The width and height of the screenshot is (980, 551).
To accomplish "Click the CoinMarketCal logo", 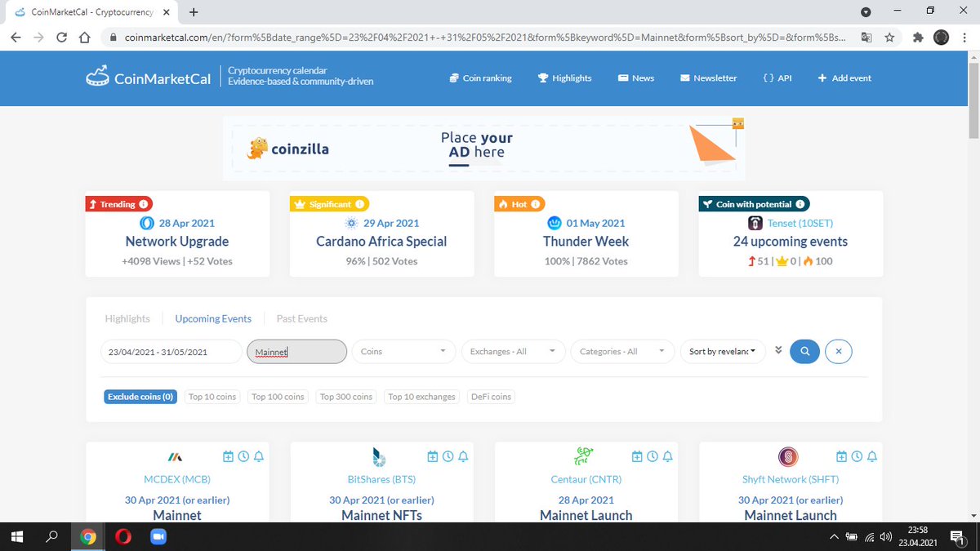I will pyautogui.click(x=147, y=78).
